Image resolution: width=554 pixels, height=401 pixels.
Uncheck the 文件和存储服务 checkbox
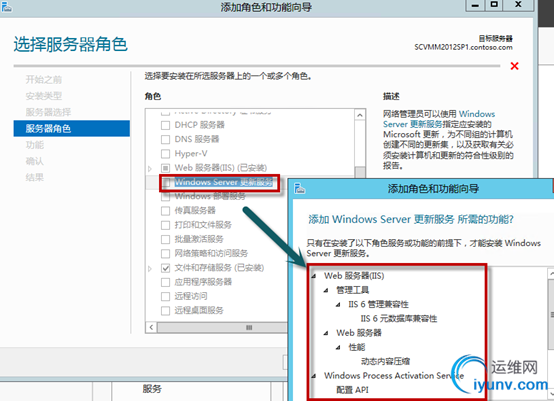pyautogui.click(x=165, y=268)
